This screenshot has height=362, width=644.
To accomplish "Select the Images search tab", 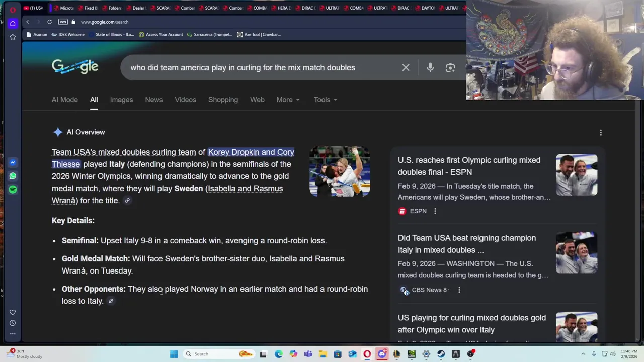I will (121, 100).
